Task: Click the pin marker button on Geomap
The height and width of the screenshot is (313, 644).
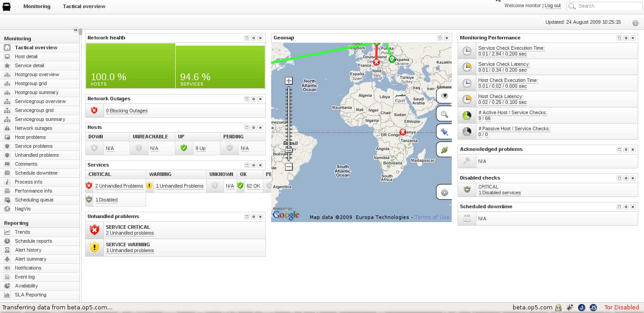Action: 445,132
